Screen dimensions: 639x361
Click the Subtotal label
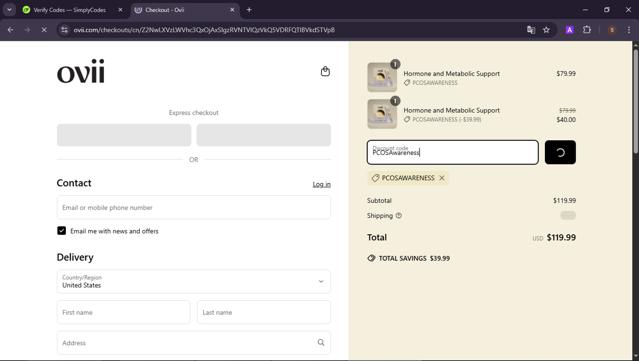click(379, 200)
